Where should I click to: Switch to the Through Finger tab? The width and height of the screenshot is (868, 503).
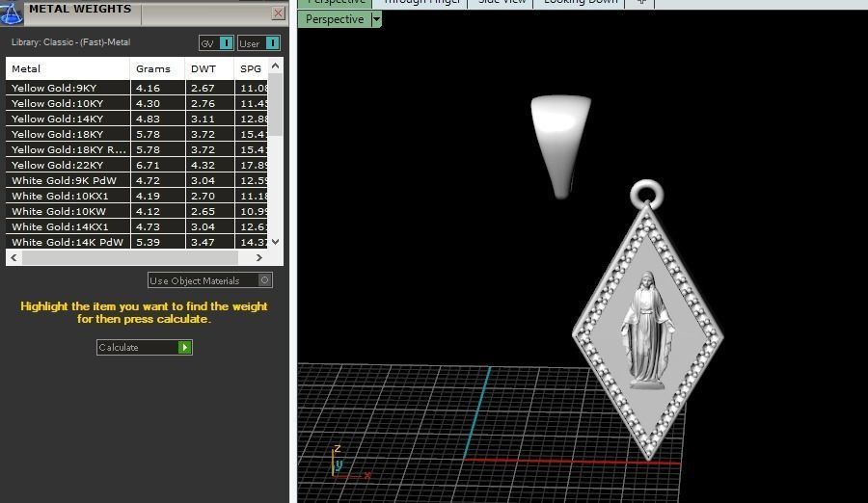[420, 3]
